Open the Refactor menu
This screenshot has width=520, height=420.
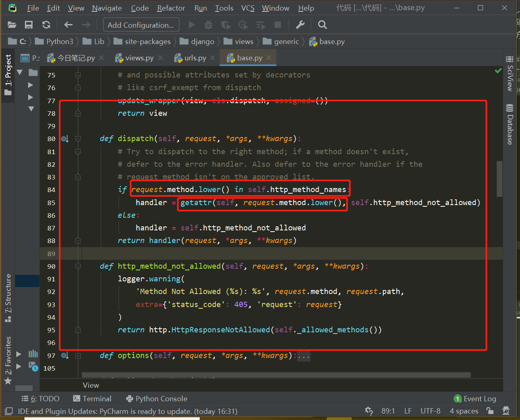171,8
